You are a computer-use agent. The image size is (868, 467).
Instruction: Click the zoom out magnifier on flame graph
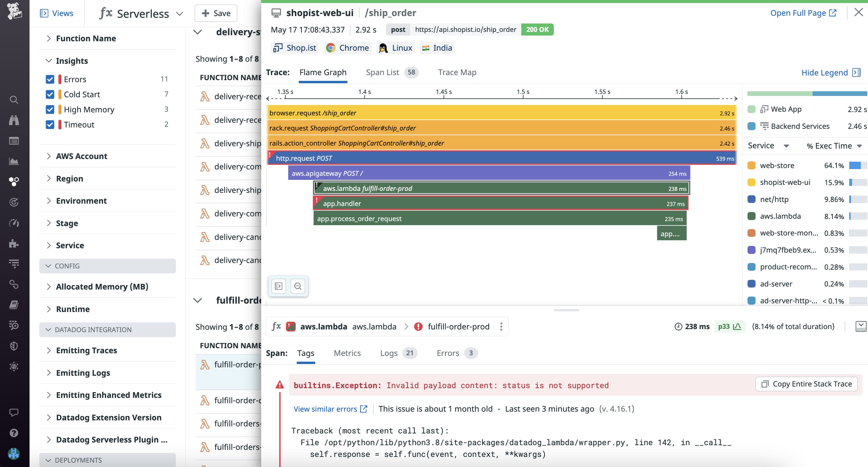(297, 286)
